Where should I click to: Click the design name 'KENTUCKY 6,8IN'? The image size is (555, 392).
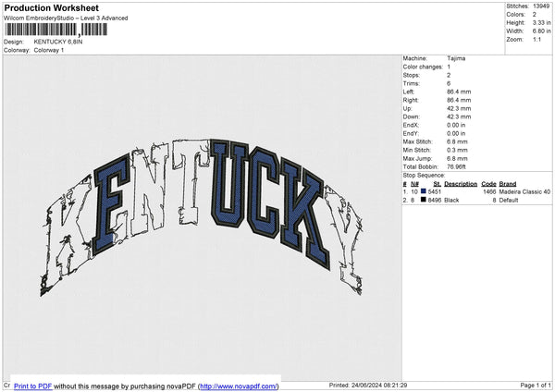tap(58, 42)
